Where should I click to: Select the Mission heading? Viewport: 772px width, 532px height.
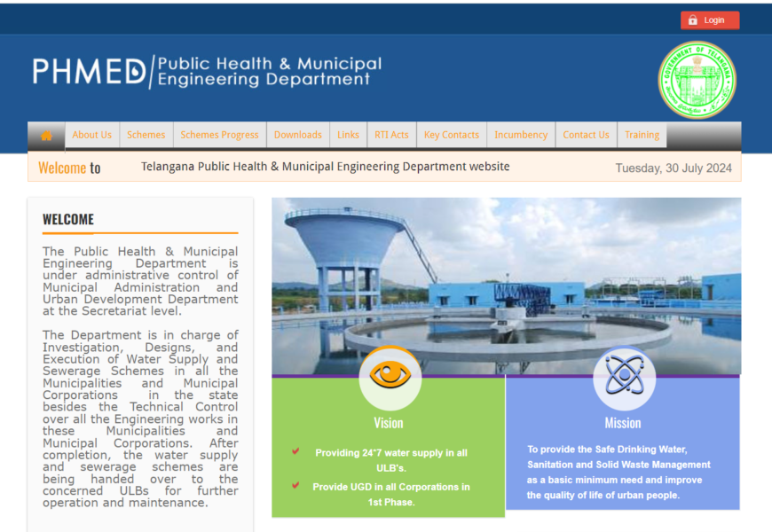[623, 423]
